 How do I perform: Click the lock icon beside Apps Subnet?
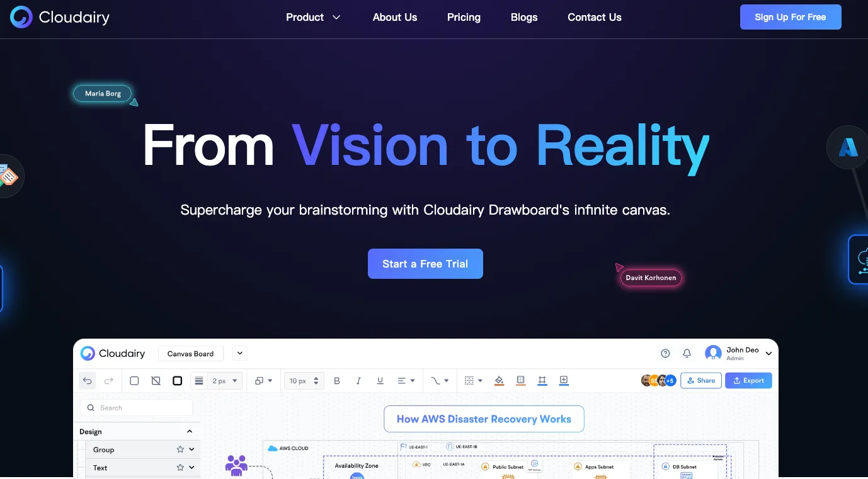point(578,467)
